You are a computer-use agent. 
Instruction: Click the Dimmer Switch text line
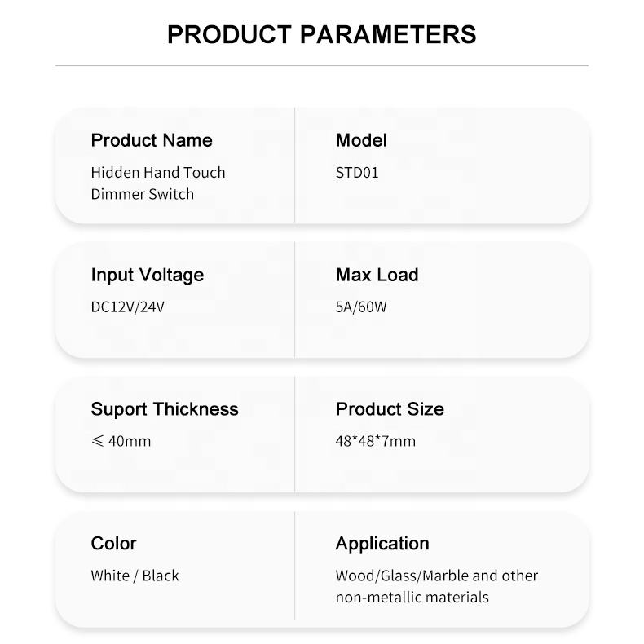(143, 194)
